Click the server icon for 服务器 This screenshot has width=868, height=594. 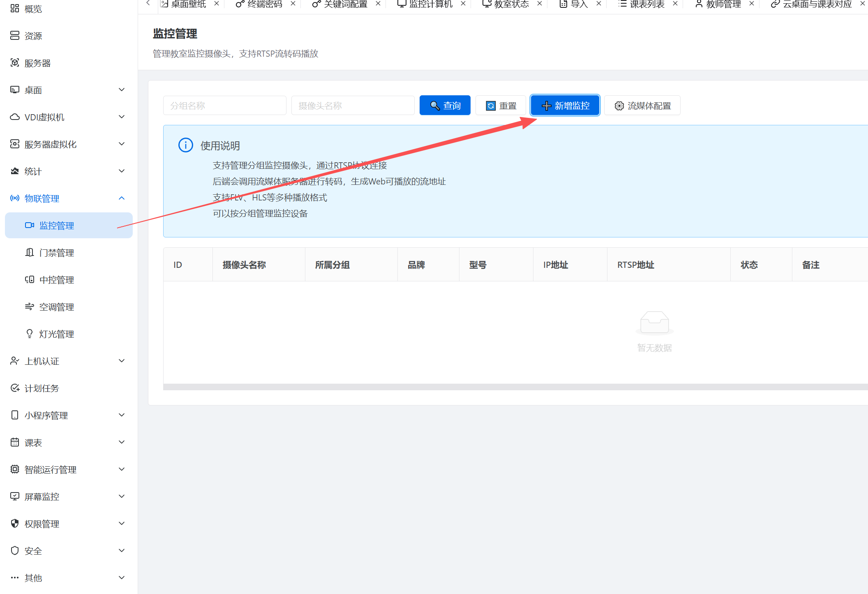coord(15,62)
